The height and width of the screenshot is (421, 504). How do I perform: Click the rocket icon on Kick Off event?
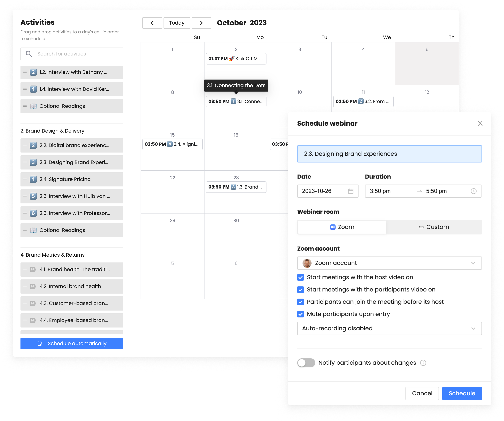click(x=232, y=59)
